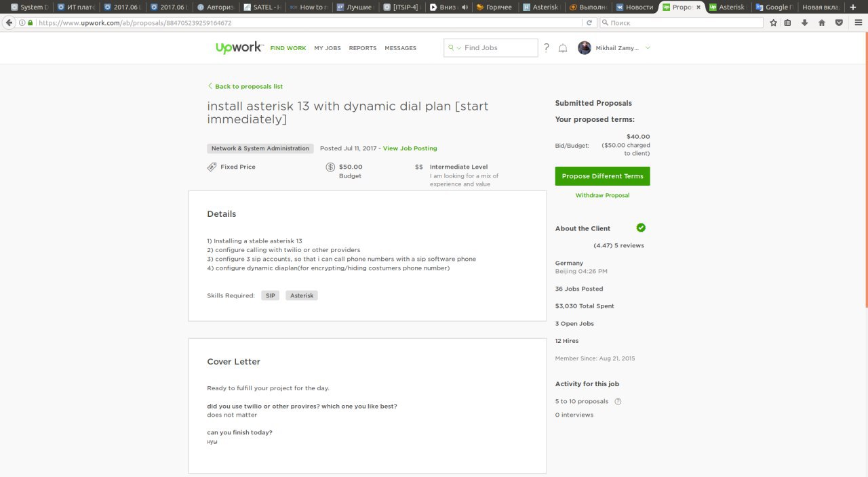
Task: Open the notifications bell icon
Action: [x=563, y=48]
